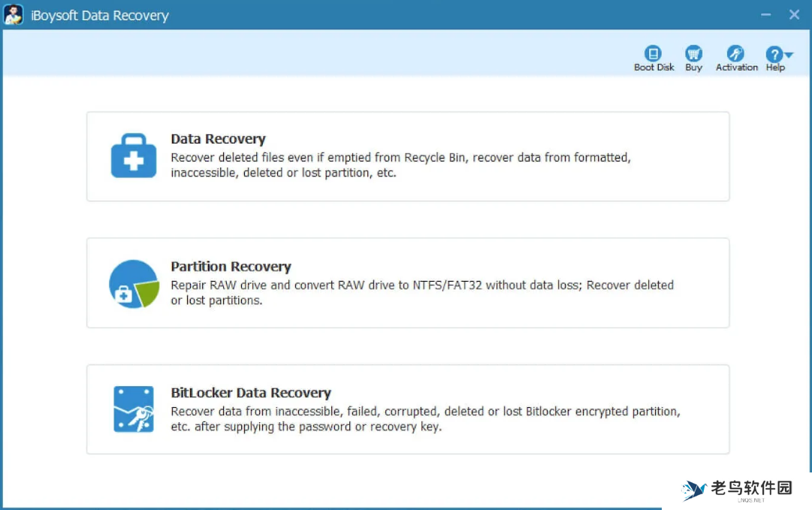Image resolution: width=812 pixels, height=510 pixels.
Task: Click the 'Recover data from inaccessible, failed' description
Action: pyautogui.click(x=425, y=419)
